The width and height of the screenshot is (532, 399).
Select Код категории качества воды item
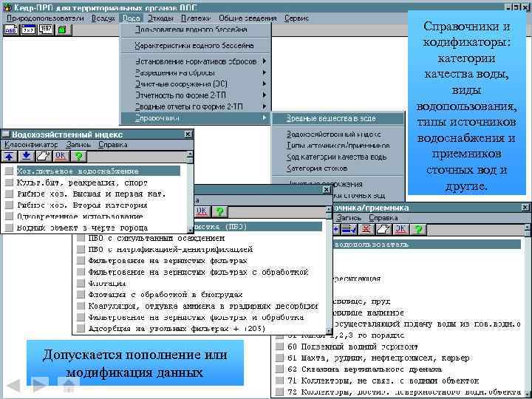click(338, 157)
